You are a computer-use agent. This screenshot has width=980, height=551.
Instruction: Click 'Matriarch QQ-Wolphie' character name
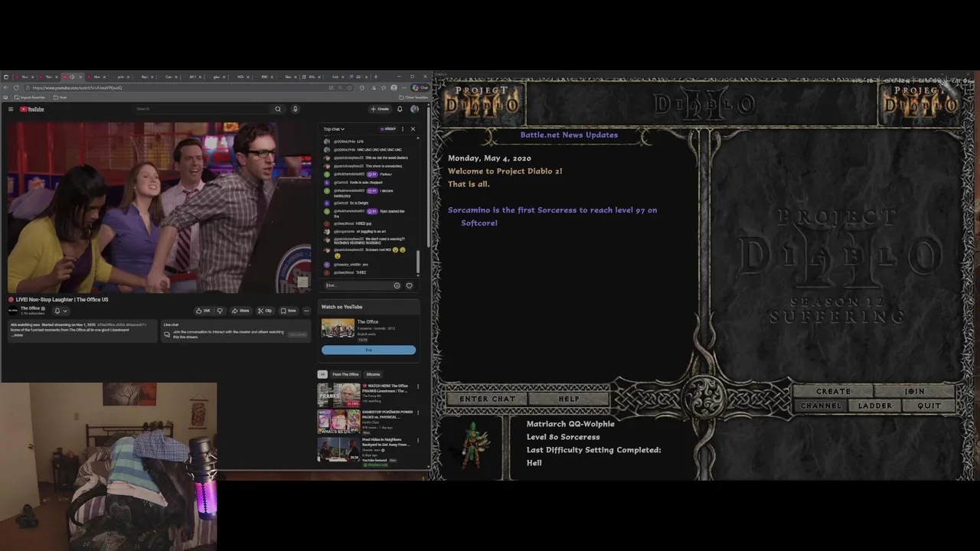[x=570, y=424]
